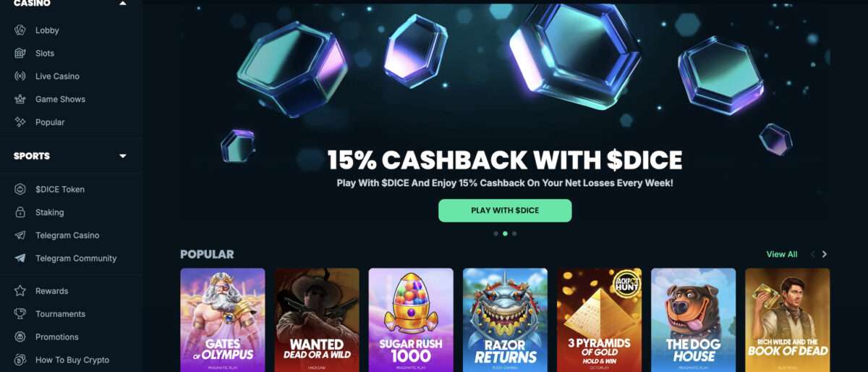Click the Tournaments trophy icon
Viewport: 868px width, 372px height.
[x=20, y=314]
